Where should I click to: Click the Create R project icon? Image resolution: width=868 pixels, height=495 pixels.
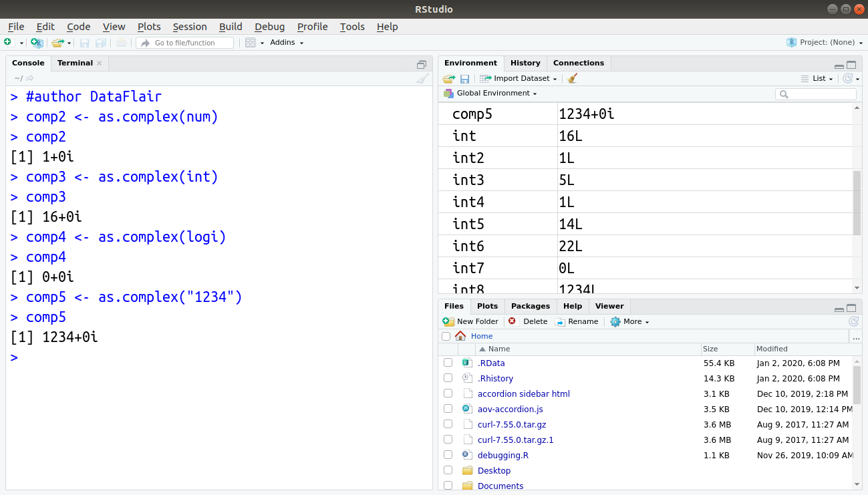tap(37, 42)
